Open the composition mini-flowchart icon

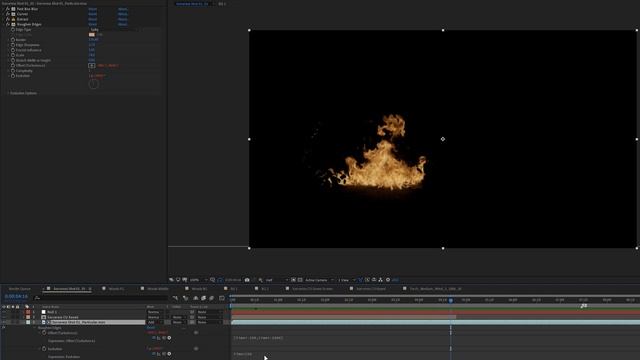175,298
